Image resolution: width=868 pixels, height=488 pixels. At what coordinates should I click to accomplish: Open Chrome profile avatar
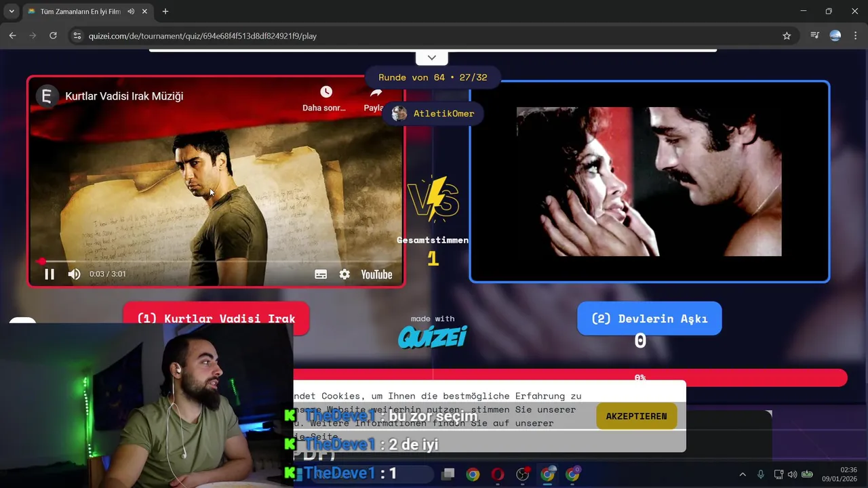pos(835,36)
